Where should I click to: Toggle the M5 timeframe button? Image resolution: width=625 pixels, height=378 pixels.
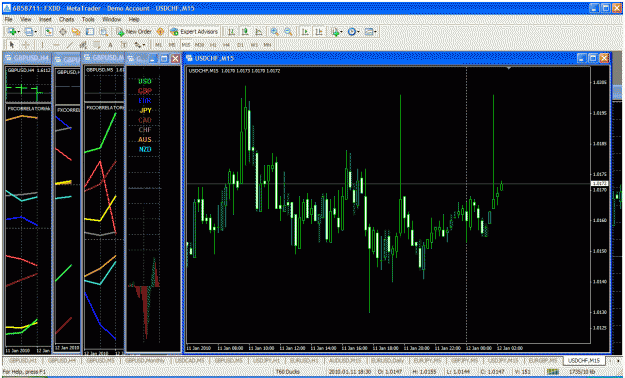(x=172, y=45)
